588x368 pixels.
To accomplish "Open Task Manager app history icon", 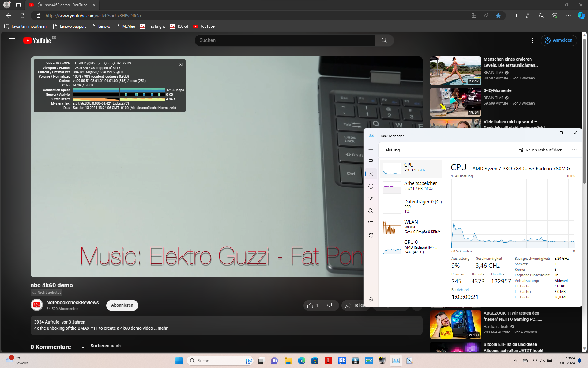I will 371,186.
